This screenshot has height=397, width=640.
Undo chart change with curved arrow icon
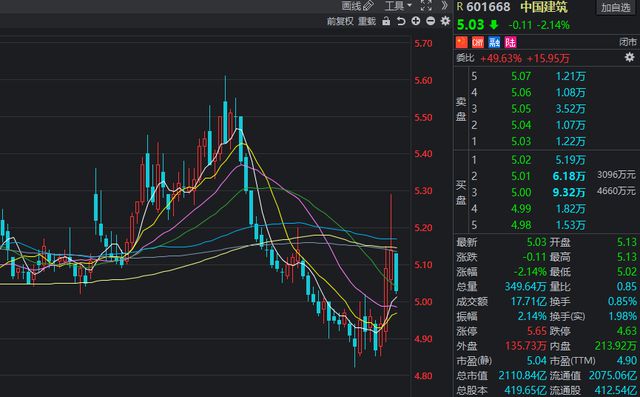(x=401, y=21)
